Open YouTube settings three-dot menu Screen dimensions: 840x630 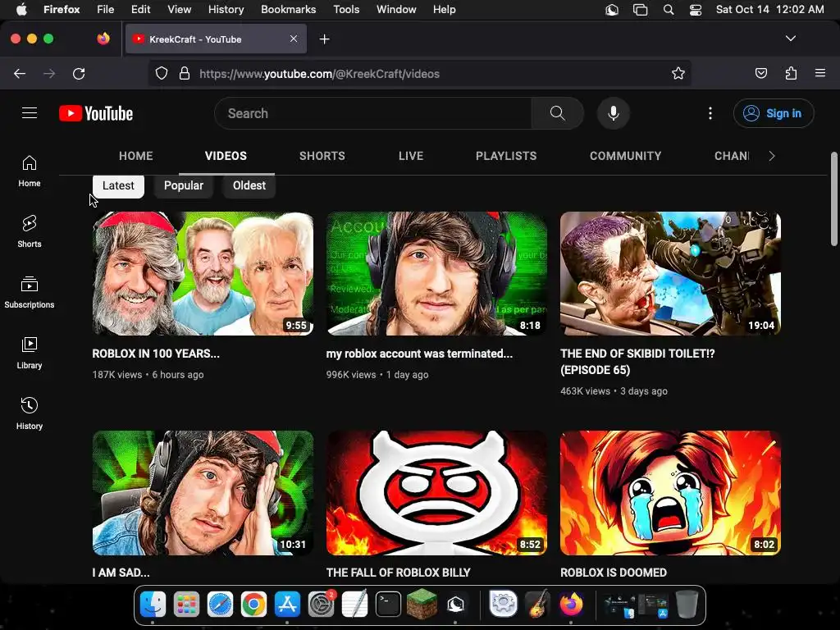click(710, 113)
